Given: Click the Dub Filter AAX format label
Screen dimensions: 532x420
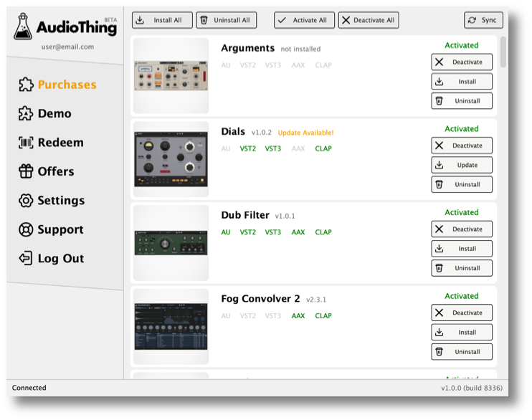Looking at the screenshot, I should [298, 232].
